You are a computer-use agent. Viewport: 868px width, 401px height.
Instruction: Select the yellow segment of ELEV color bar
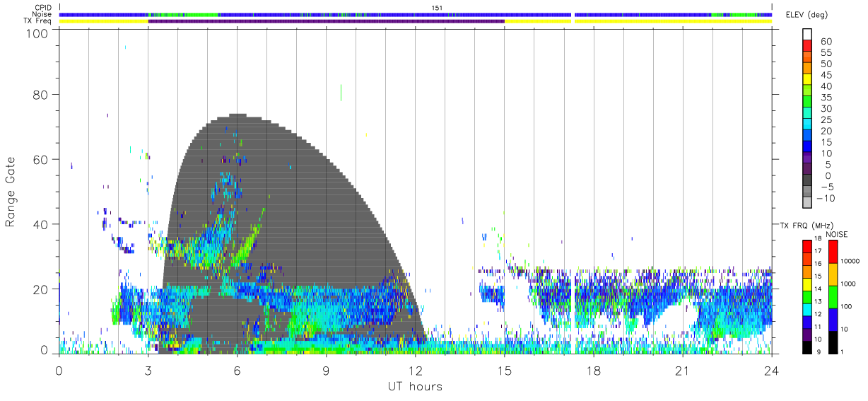click(x=808, y=81)
